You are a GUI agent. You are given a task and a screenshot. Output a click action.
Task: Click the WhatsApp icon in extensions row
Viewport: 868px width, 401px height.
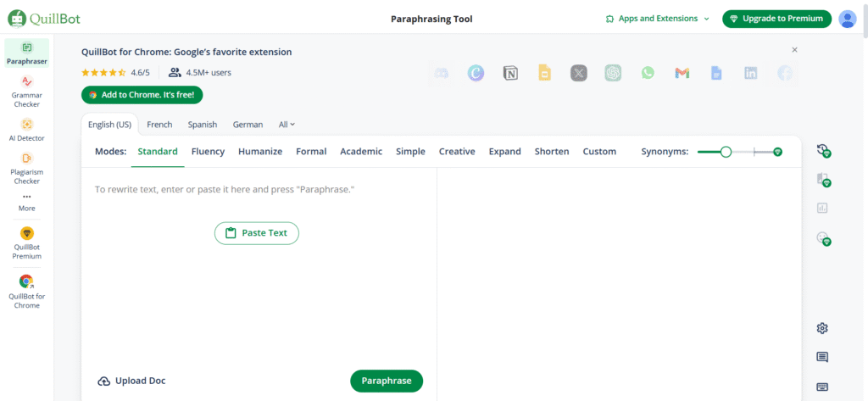click(x=648, y=74)
